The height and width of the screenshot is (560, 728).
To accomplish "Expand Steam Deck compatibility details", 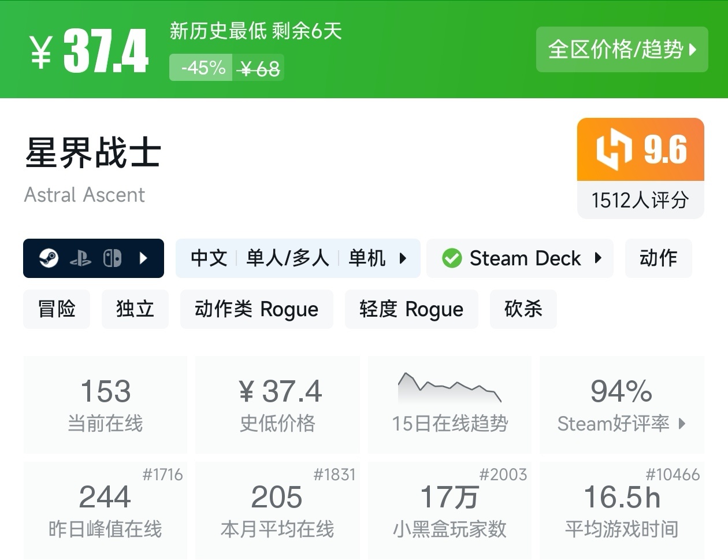I will pos(598,258).
